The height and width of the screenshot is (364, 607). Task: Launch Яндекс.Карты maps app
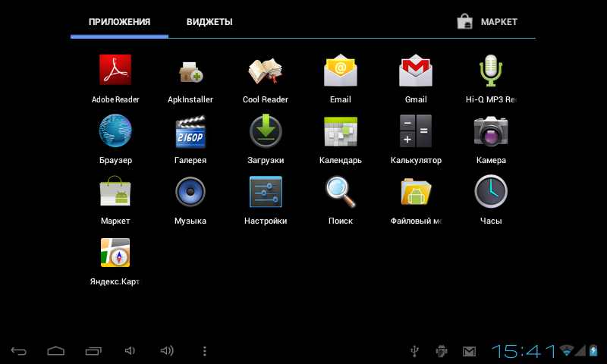click(x=115, y=253)
